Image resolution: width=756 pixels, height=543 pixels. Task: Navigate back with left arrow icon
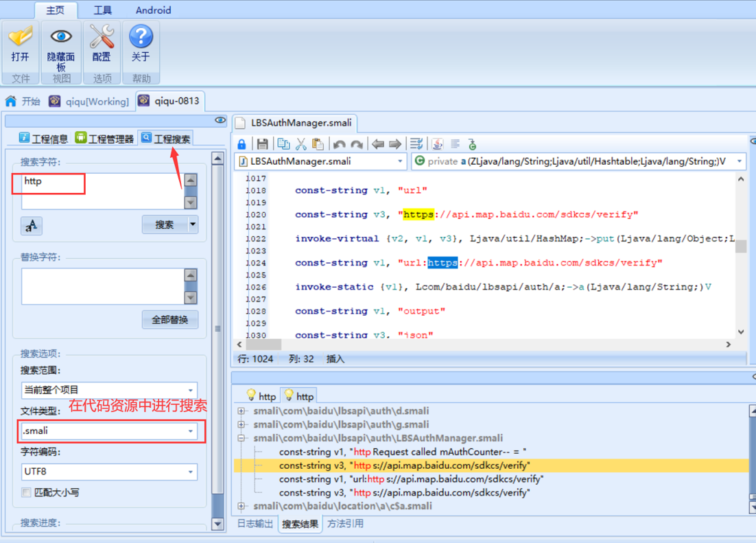pos(378,144)
